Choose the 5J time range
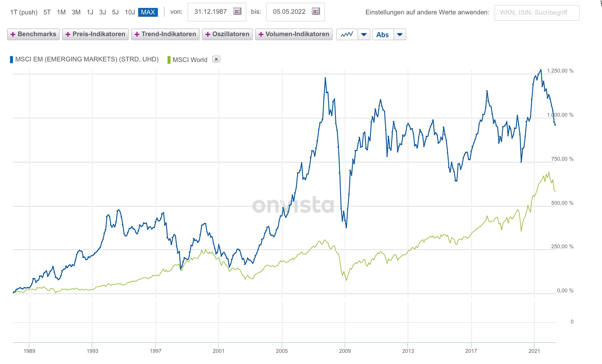 tap(115, 12)
